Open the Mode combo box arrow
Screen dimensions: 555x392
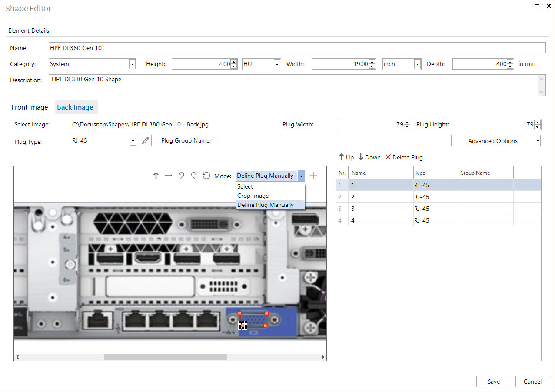301,176
